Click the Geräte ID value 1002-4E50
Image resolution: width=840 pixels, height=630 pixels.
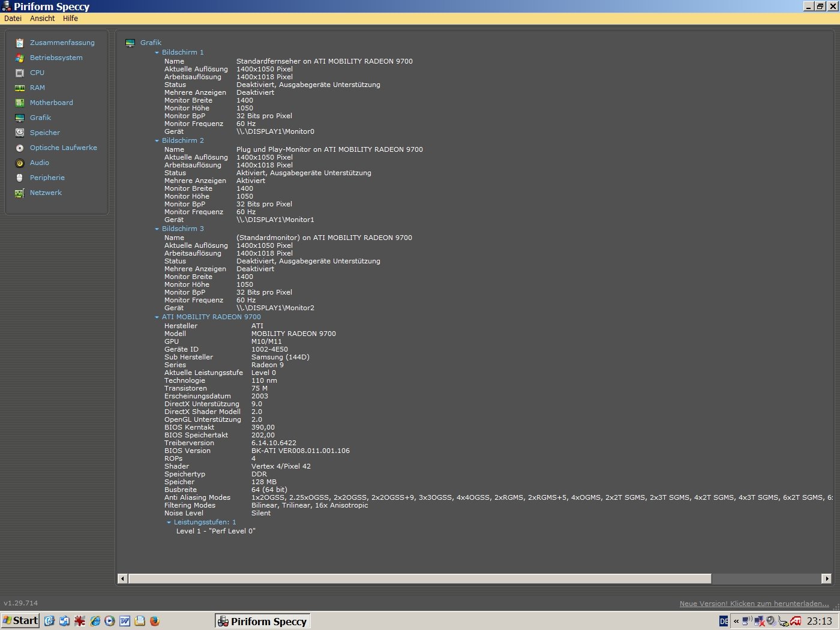(269, 350)
